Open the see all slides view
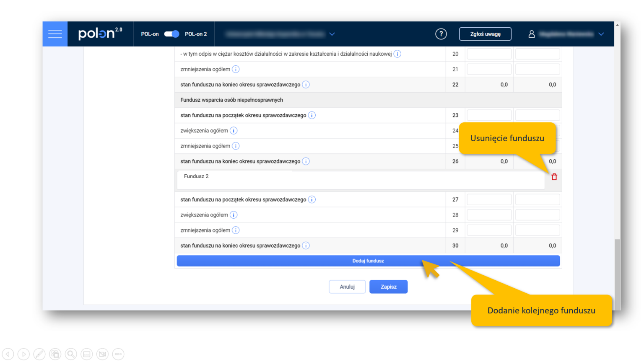 pos(55,354)
